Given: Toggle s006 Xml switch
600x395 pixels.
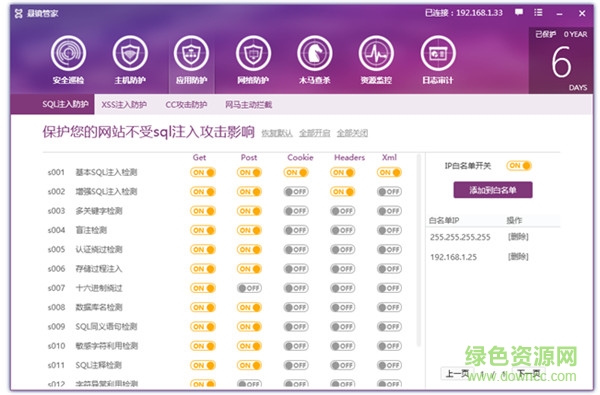Looking at the screenshot, I should pos(389,269).
